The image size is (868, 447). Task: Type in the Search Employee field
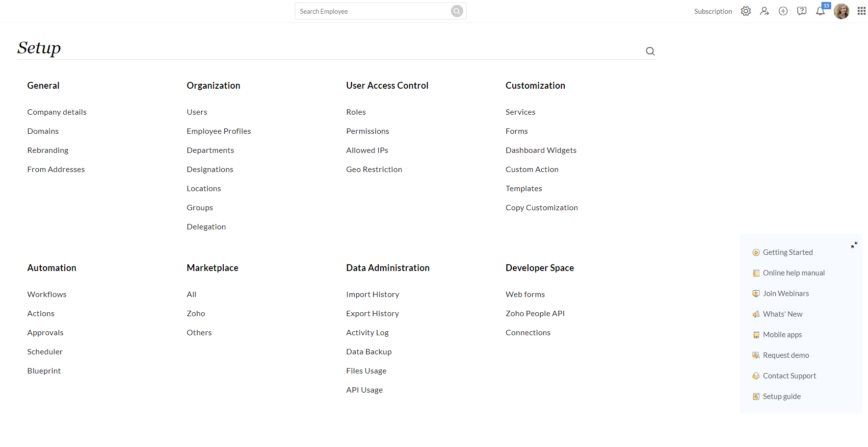(x=373, y=11)
